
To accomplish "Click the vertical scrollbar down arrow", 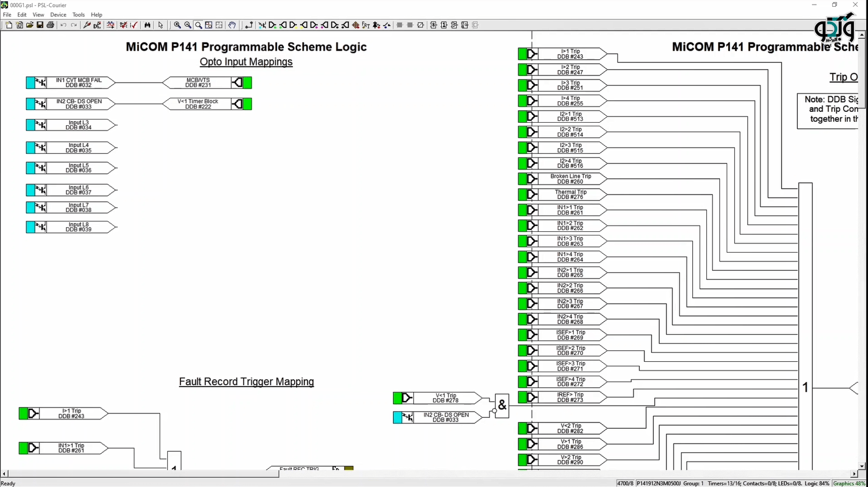I will [862, 466].
